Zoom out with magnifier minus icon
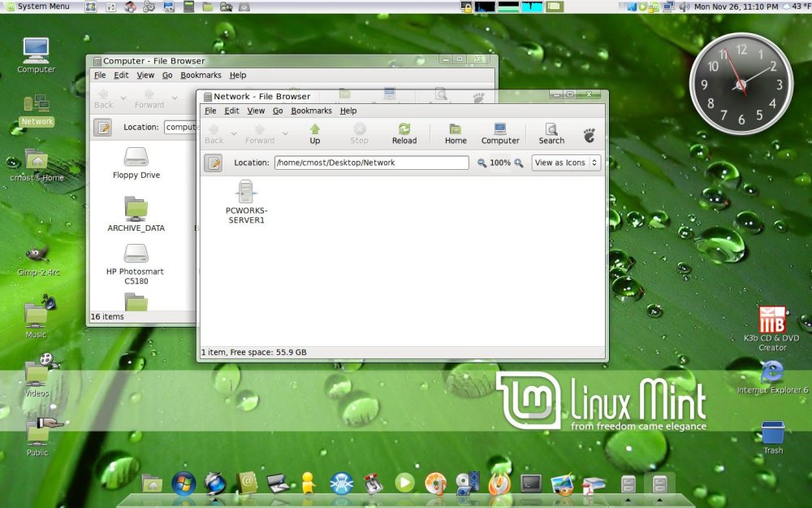The image size is (812, 508). point(482,163)
